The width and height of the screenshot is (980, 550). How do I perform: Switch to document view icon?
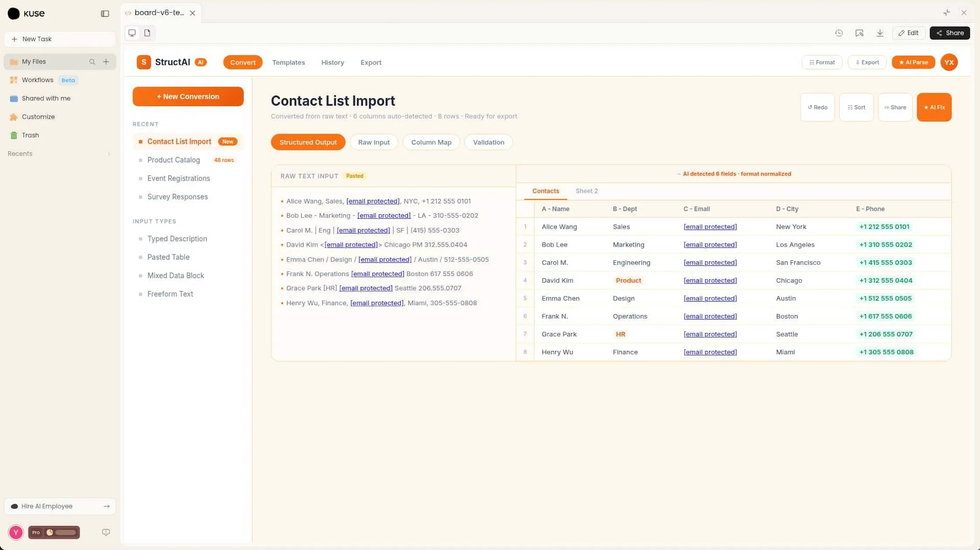pyautogui.click(x=147, y=33)
